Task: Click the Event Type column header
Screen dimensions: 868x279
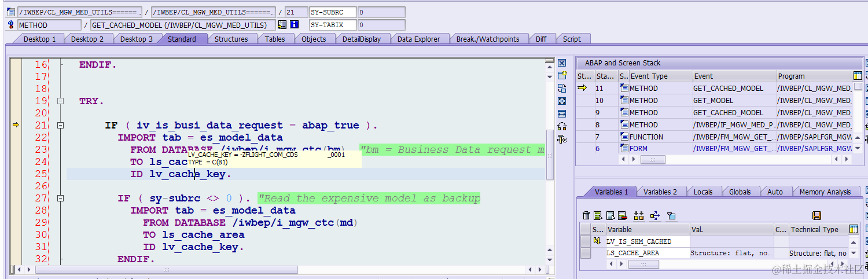Action: (661, 76)
